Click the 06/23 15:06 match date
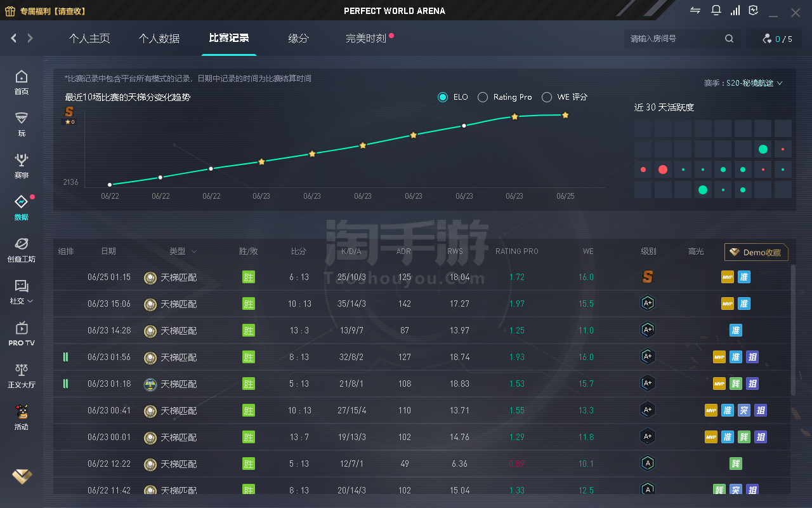 pyautogui.click(x=109, y=304)
